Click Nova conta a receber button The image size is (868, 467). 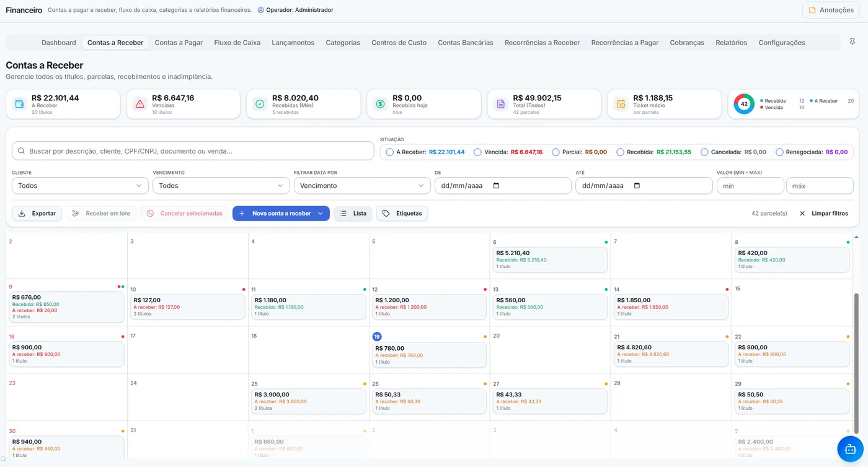point(281,214)
